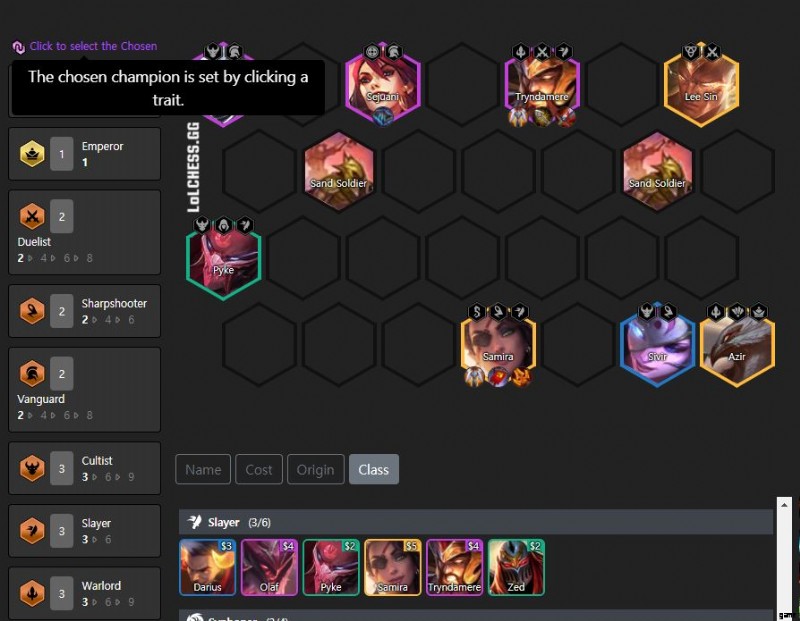The height and width of the screenshot is (621, 800).
Task: Select the Duelist crossed-swords trait icon
Action: coord(32,216)
